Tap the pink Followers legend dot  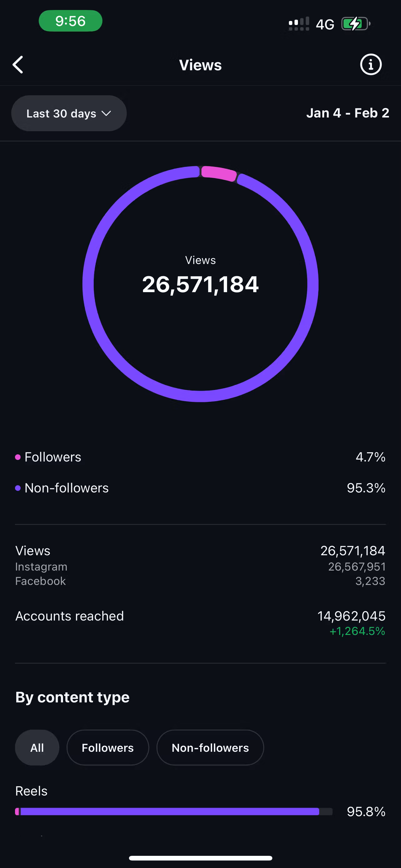point(18,457)
